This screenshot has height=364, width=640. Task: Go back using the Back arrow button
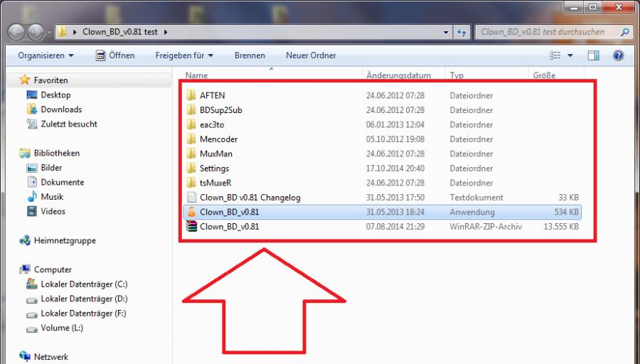pos(16,32)
